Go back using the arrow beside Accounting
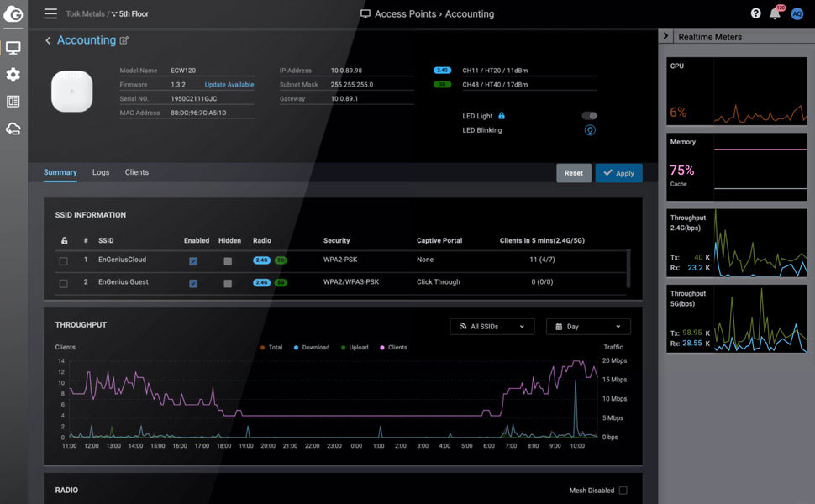The height and width of the screenshot is (504, 815). (48, 40)
